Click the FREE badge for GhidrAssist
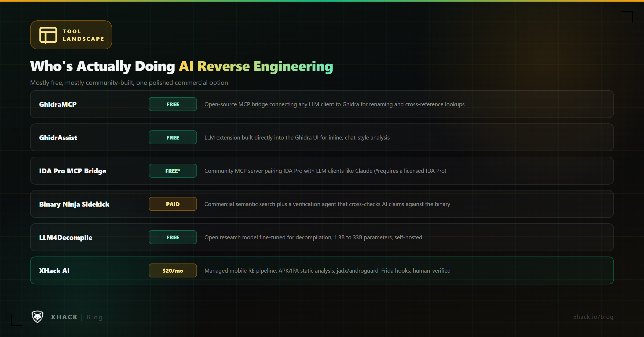644x337 pixels. [173, 137]
